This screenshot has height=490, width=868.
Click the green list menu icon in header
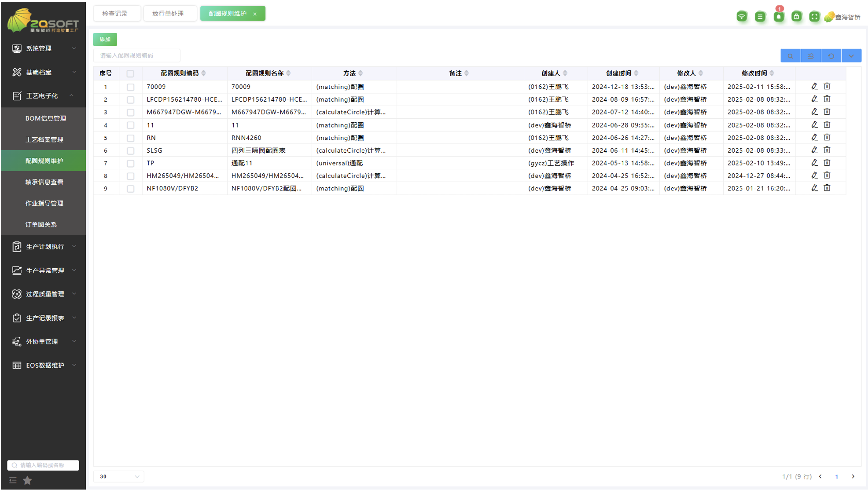coord(760,17)
